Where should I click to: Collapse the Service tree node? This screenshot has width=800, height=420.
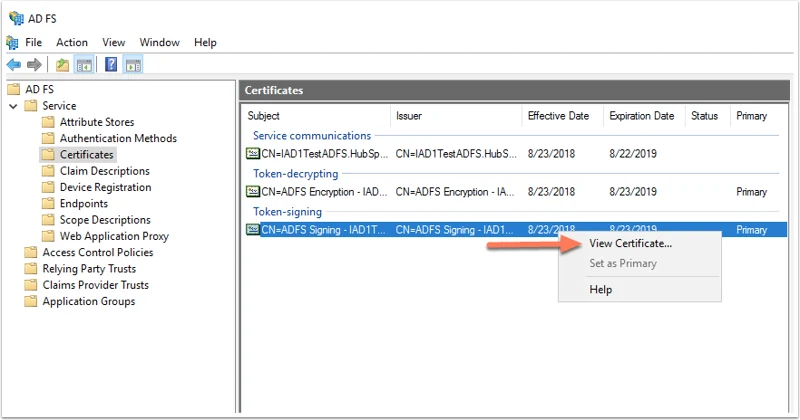(13, 106)
